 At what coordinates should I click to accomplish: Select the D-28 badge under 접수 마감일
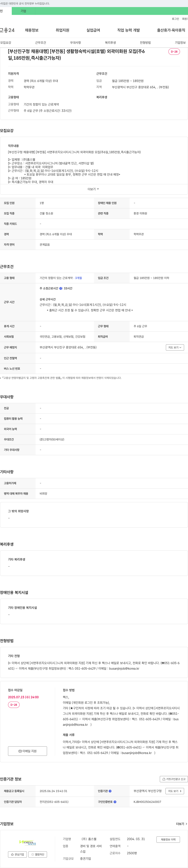pyautogui.click(x=14, y=705)
